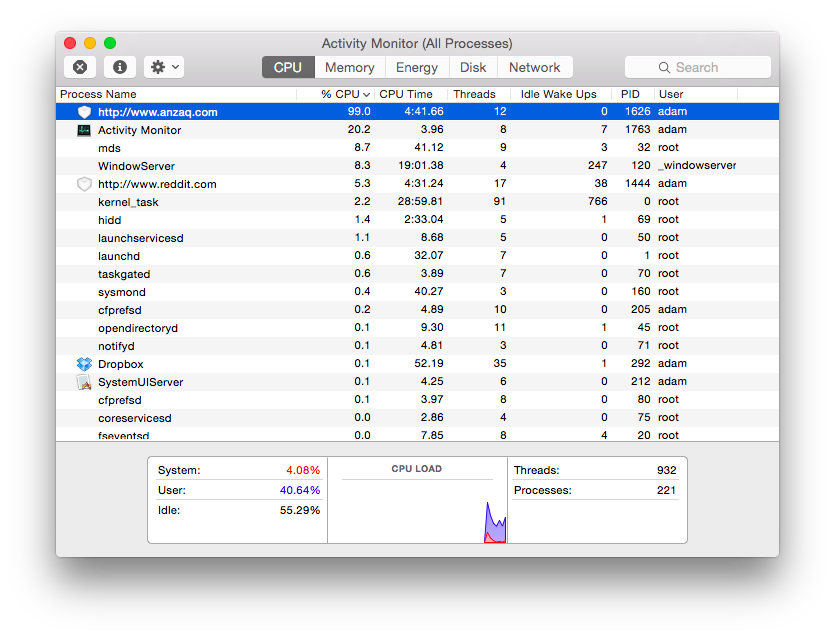The width and height of the screenshot is (835, 637).
Task: Focus the Search input field
Action: pyautogui.click(x=698, y=67)
